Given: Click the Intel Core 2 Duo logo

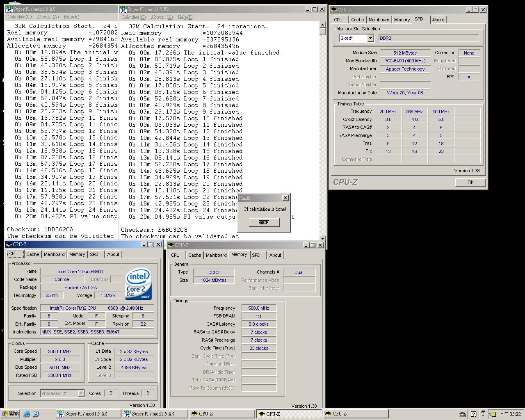Looking at the screenshot, I should [138, 284].
